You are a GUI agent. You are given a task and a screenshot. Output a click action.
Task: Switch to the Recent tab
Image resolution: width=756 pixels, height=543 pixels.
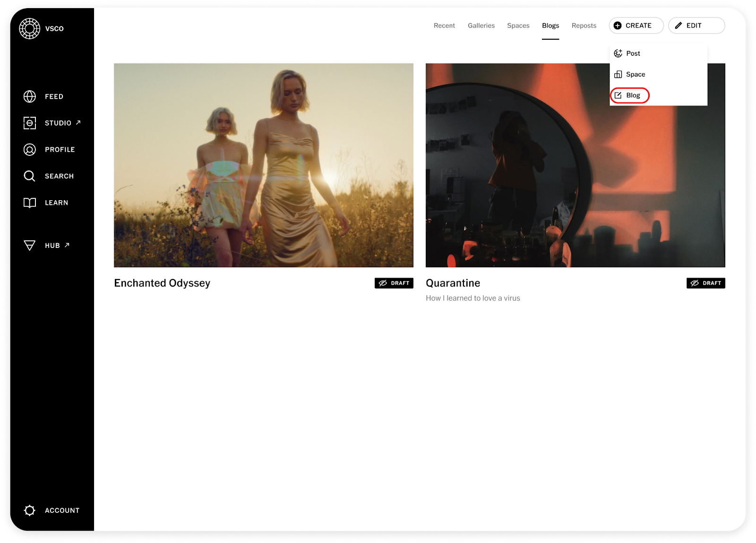[444, 25]
